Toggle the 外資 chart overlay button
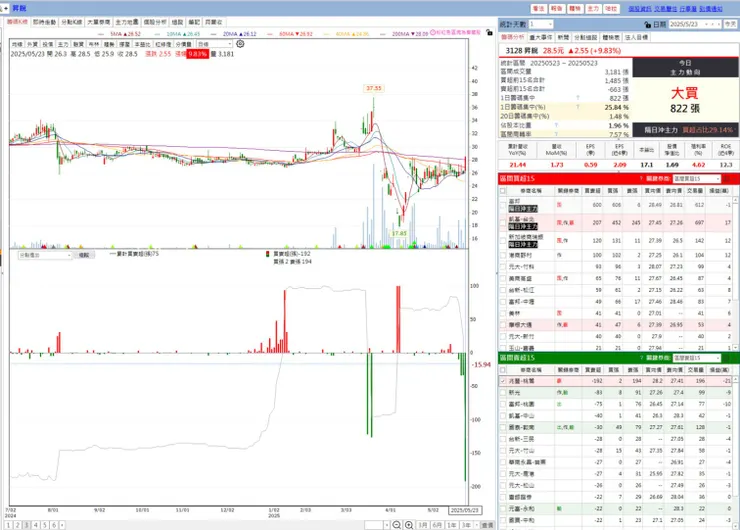Viewport: 740px width, 530px height. point(32,44)
